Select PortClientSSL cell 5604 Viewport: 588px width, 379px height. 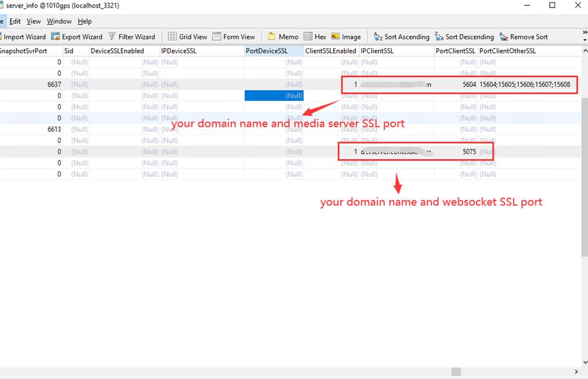pos(456,85)
